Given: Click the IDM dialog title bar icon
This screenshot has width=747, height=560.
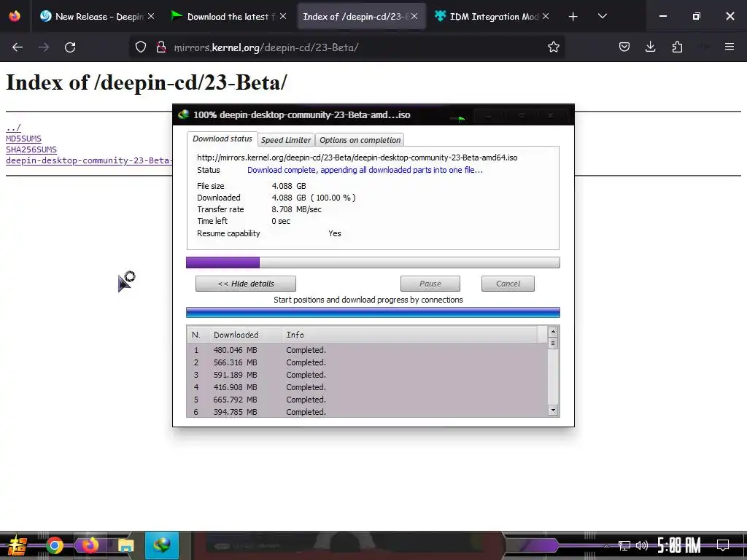Looking at the screenshot, I should tap(183, 114).
